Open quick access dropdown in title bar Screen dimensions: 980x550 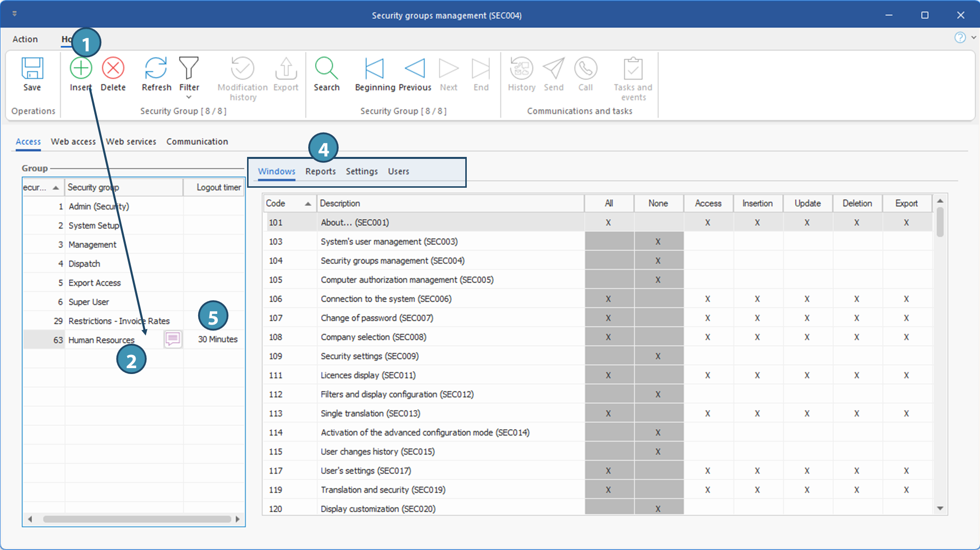[x=15, y=14]
